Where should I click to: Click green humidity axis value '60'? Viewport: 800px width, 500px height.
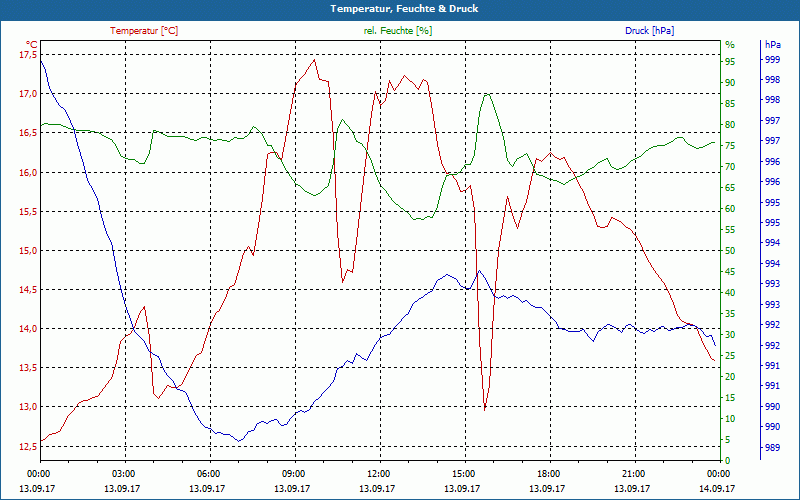pyautogui.click(x=730, y=209)
